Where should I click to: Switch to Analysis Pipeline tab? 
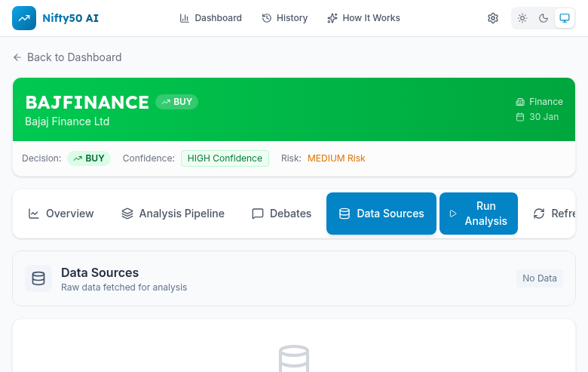coord(173,214)
